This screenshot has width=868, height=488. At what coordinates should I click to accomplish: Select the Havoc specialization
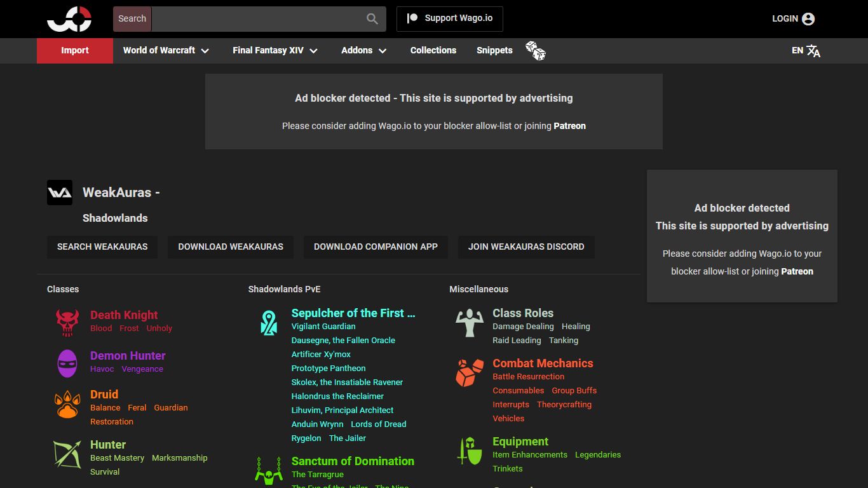tap(102, 369)
